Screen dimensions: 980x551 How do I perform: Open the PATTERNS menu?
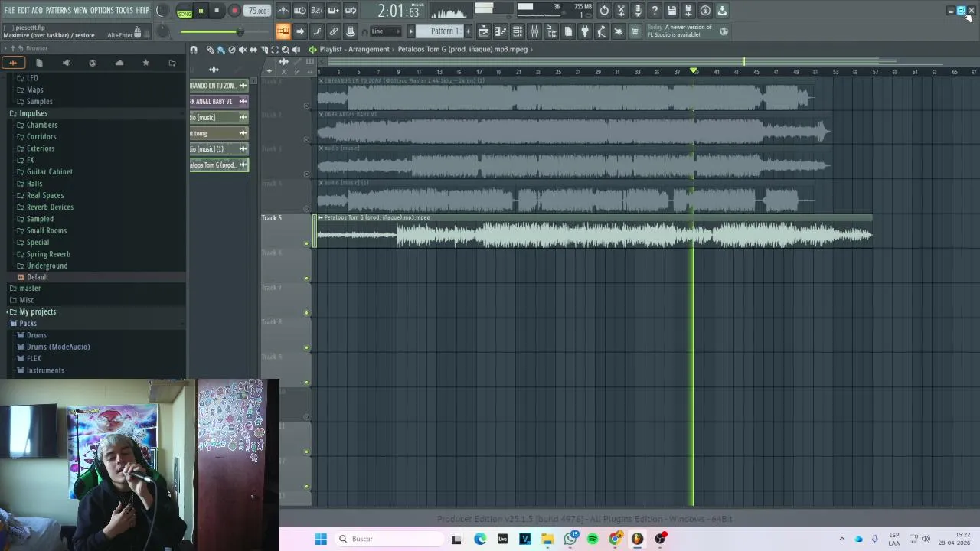click(58, 10)
